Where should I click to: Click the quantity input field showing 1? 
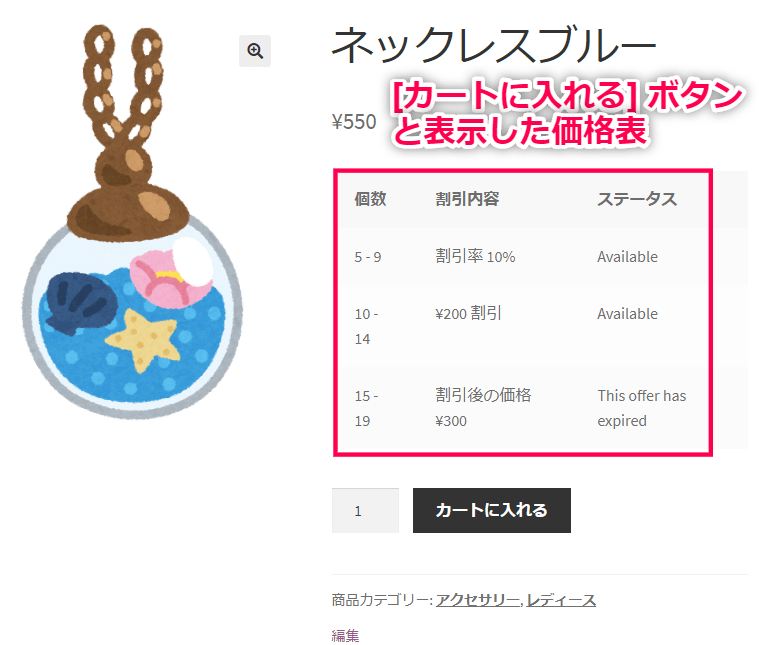click(x=365, y=510)
